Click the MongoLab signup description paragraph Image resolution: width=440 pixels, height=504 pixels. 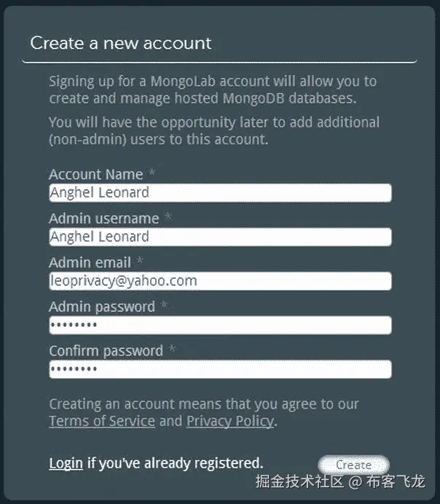(212, 89)
